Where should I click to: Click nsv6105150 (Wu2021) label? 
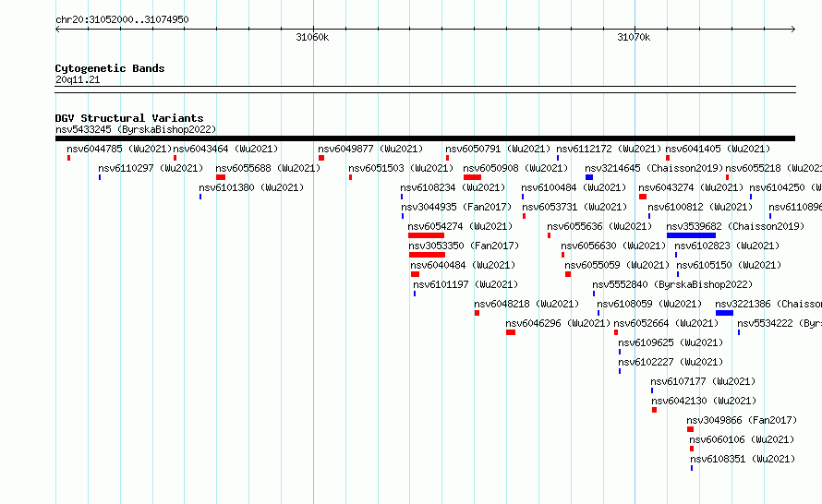[729, 265]
